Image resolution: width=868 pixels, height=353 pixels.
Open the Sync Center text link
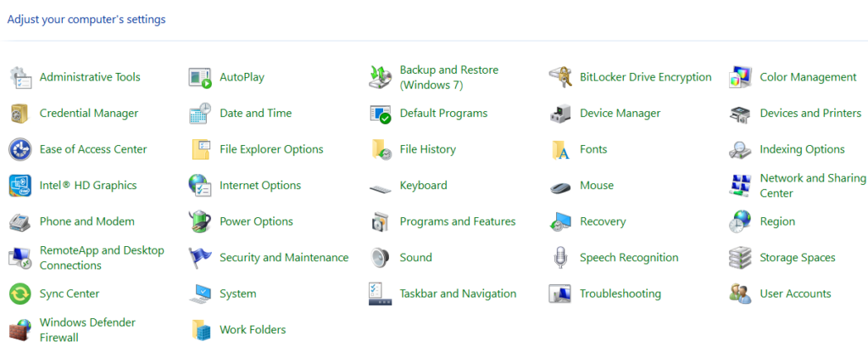pos(70,293)
